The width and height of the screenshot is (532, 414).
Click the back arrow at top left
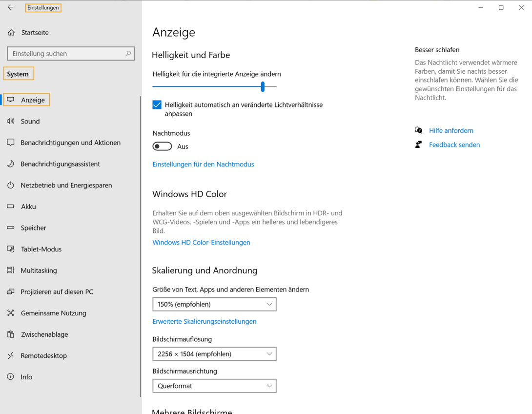tap(10, 7)
